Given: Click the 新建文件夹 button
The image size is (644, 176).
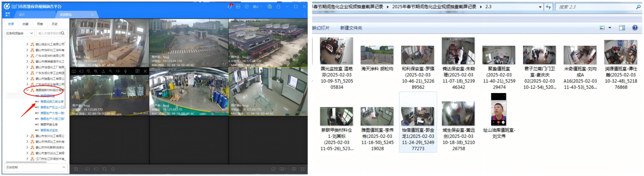Looking at the screenshot, I should (x=351, y=28).
